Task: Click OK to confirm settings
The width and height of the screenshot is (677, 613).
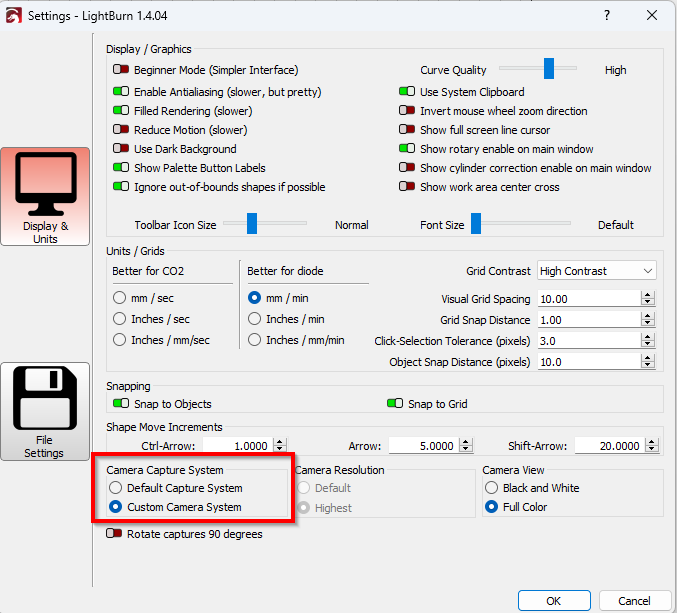Action: click(554, 601)
